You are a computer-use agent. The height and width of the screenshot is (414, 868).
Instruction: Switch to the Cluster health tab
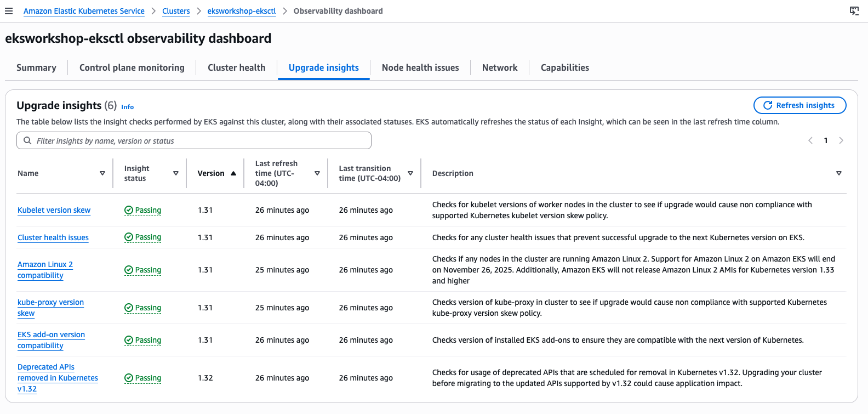point(237,67)
